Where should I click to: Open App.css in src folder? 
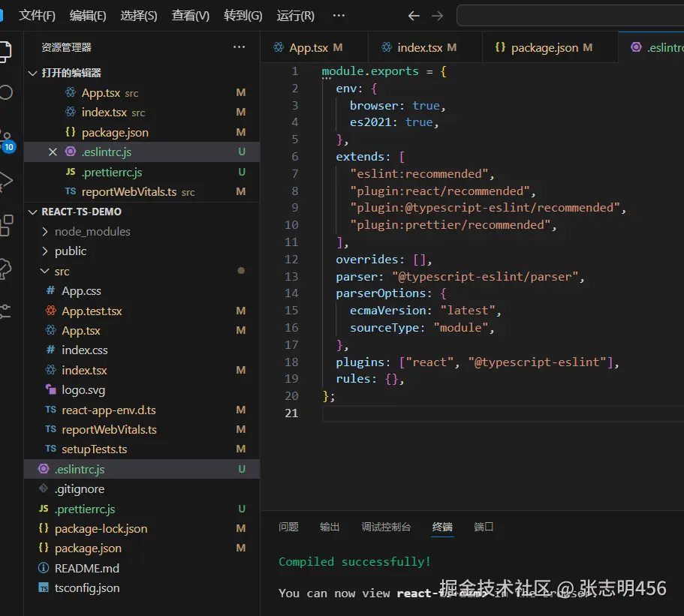(142, 291)
